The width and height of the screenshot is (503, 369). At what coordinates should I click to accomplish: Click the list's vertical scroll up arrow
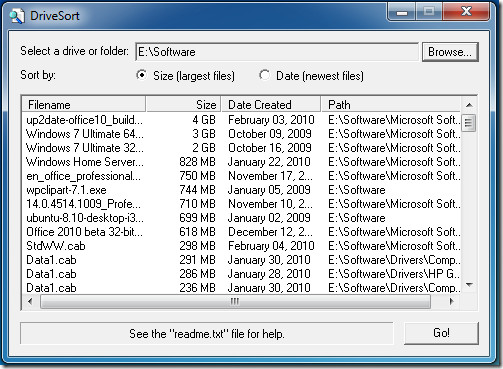coord(469,105)
